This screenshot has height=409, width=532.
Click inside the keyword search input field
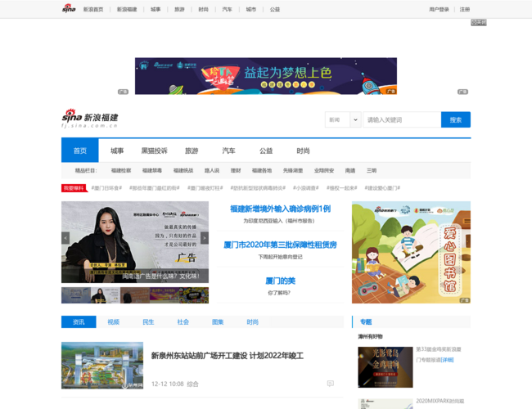(401, 119)
